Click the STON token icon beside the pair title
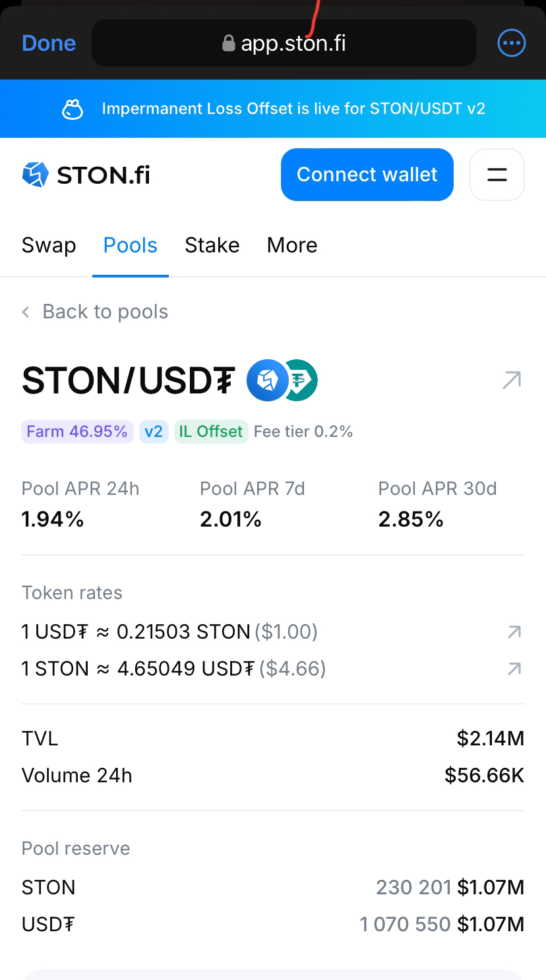The image size is (546, 980). (266, 380)
